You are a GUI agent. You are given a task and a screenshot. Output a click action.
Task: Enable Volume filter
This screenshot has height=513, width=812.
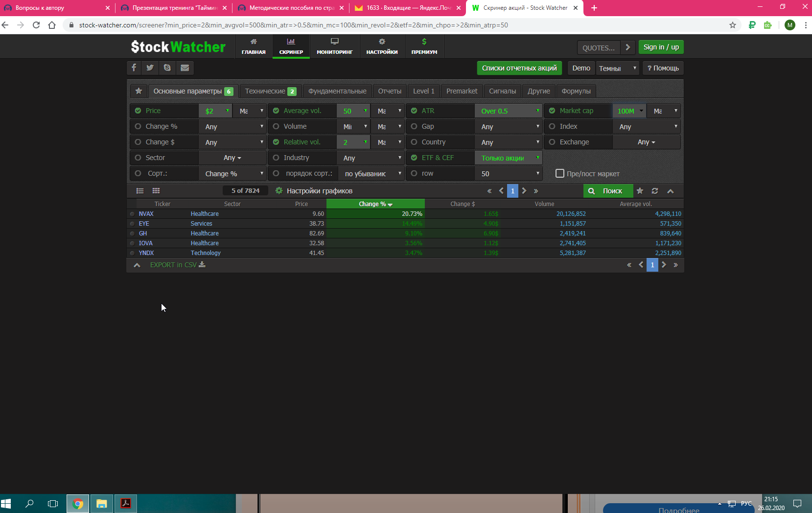pyautogui.click(x=276, y=126)
